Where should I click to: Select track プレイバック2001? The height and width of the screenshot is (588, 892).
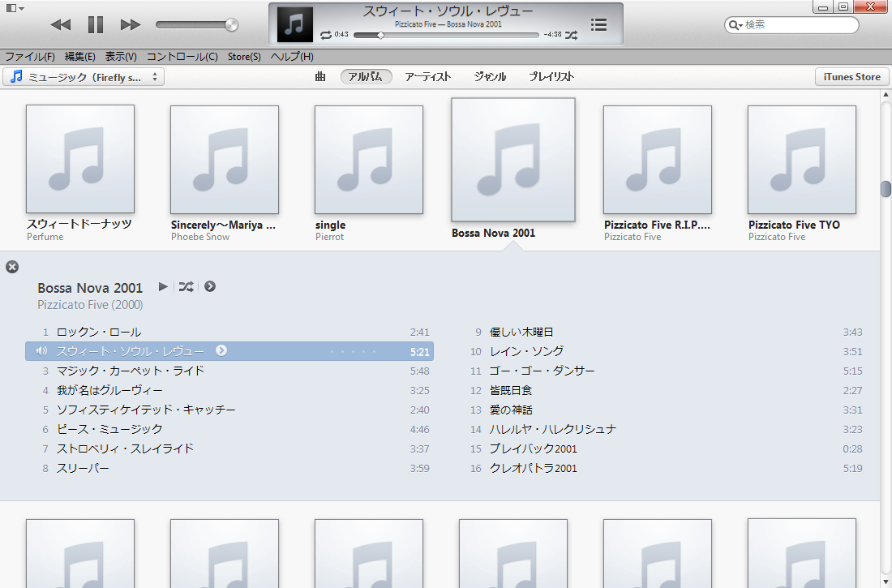point(663,449)
